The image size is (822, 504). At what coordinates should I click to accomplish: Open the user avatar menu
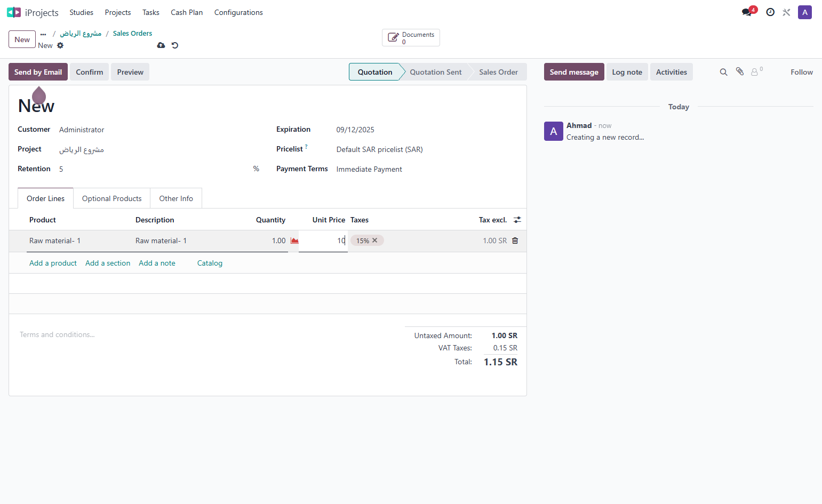tap(805, 12)
